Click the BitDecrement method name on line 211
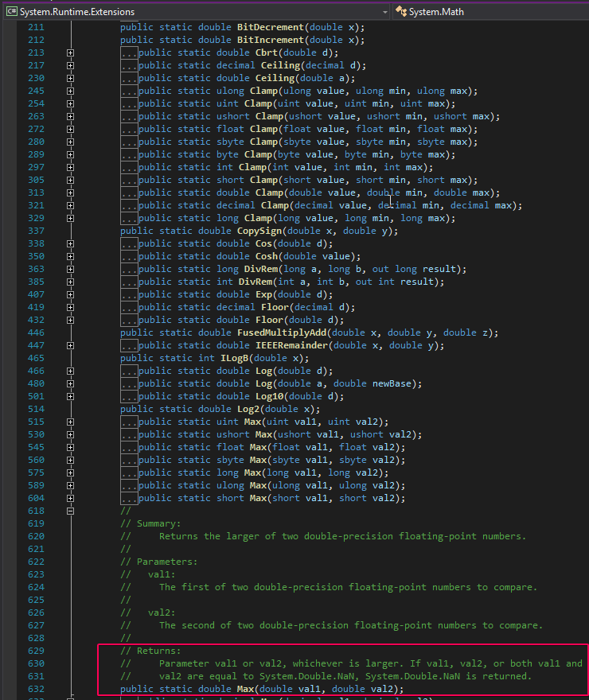This screenshot has width=589, height=700. pyautogui.click(x=271, y=27)
